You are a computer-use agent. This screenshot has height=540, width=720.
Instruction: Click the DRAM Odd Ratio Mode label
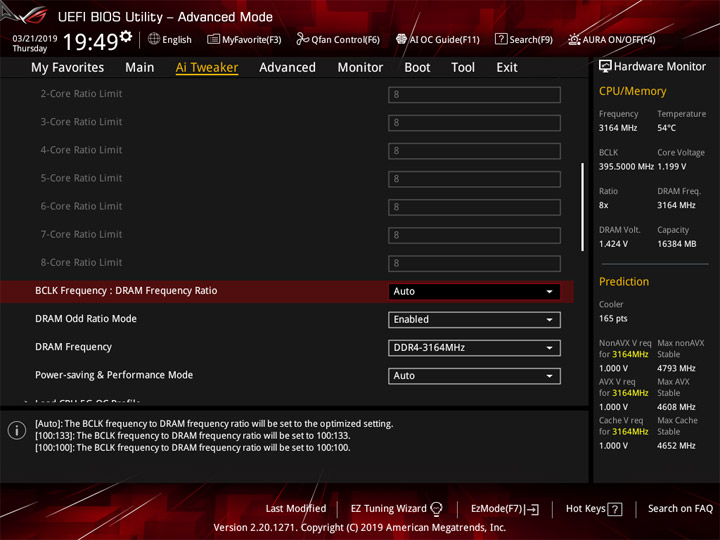86,319
